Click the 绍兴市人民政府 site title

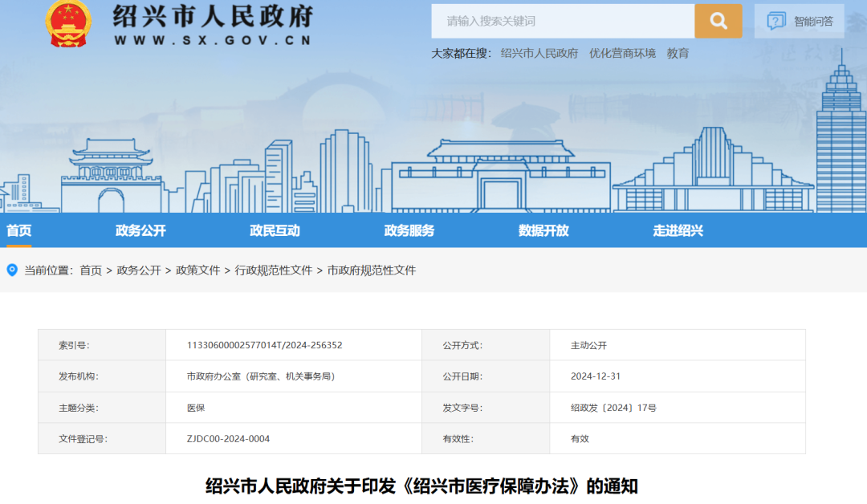pos(212,16)
